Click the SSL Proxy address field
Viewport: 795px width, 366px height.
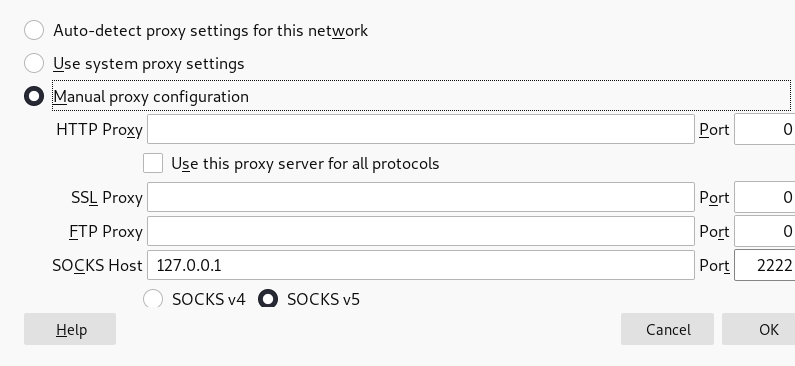tap(421, 197)
